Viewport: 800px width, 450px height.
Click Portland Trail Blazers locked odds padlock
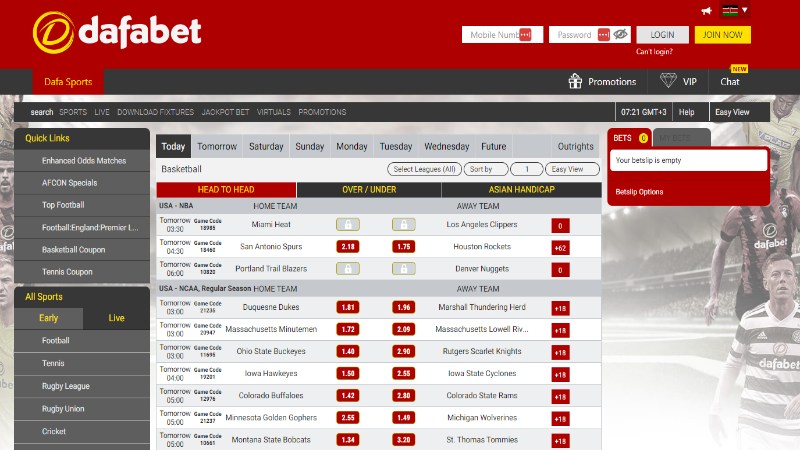(x=347, y=268)
